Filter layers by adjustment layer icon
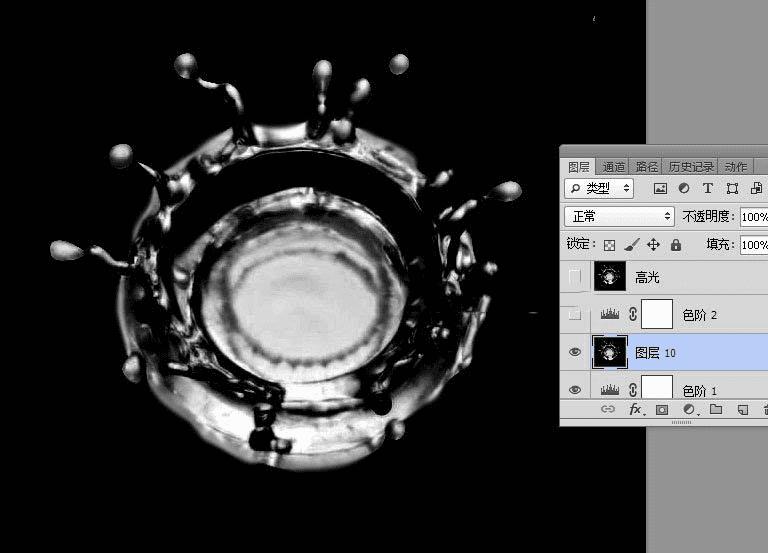The width and height of the screenshot is (768, 553). (684, 189)
